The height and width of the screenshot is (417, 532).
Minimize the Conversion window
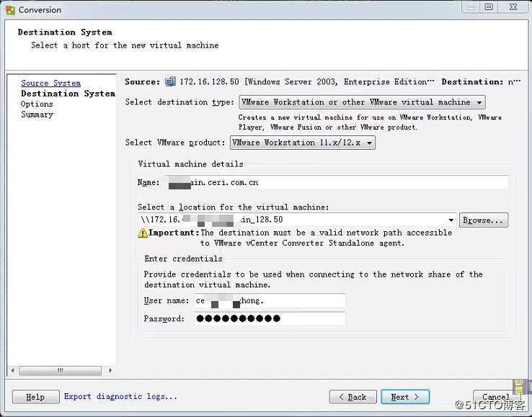click(471, 7)
